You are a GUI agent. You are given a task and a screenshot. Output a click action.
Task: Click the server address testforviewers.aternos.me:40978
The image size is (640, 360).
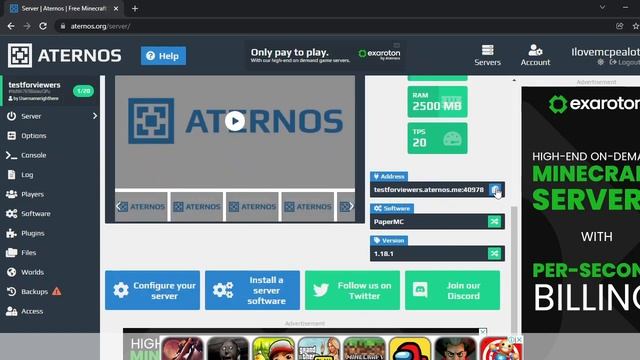click(x=429, y=190)
